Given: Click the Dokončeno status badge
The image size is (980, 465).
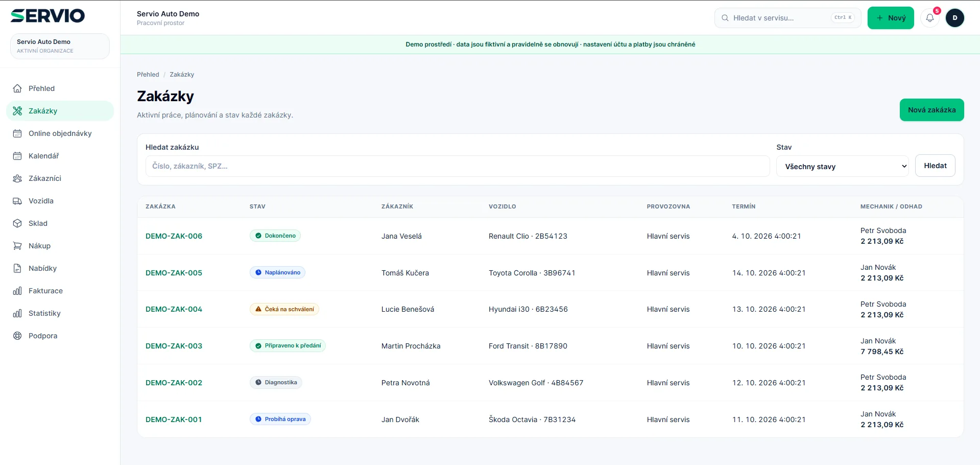Looking at the screenshot, I should click(x=275, y=236).
